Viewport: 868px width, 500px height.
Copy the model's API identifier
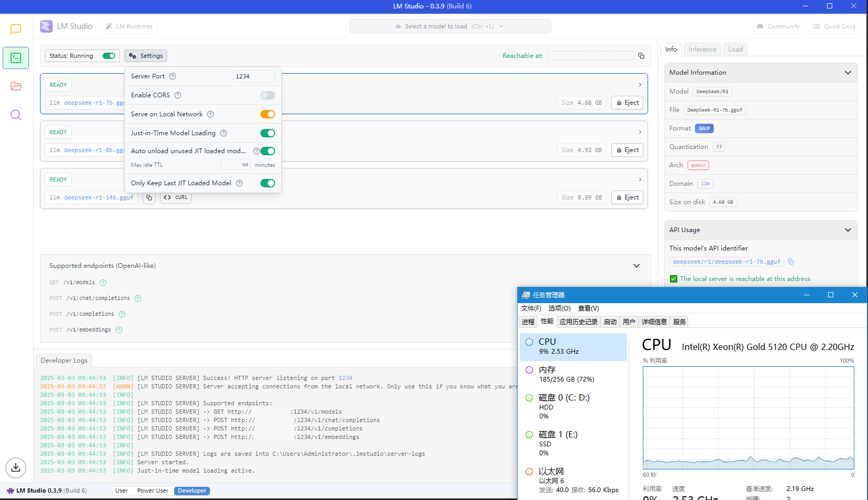[791, 262]
